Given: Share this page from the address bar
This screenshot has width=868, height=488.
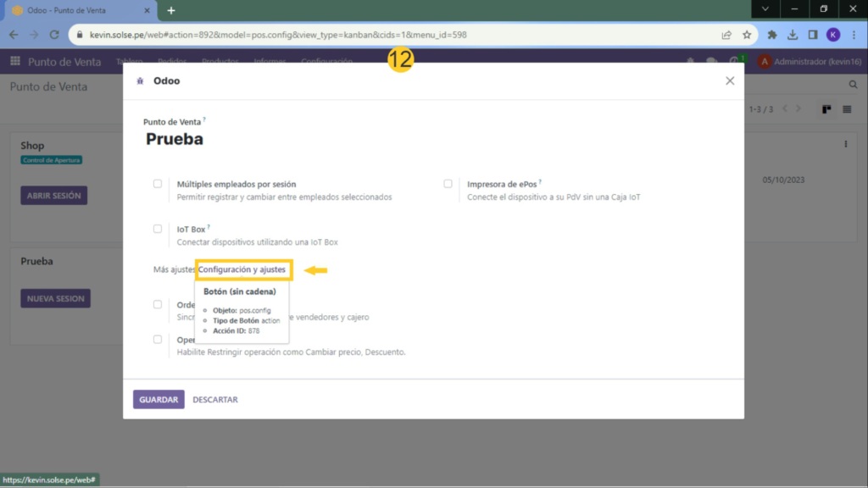Looking at the screenshot, I should click(726, 35).
